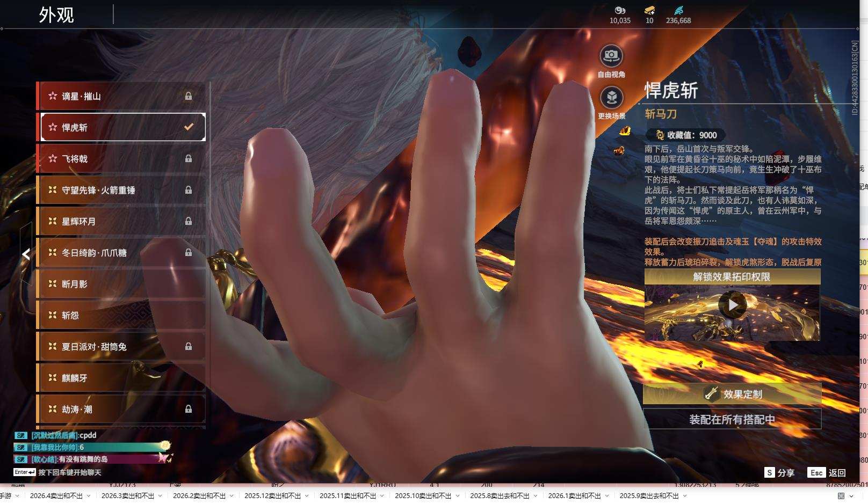The width and height of the screenshot is (868, 504).
Task: Select the 摘星·摧山 weapon skin
Action: pos(121,97)
